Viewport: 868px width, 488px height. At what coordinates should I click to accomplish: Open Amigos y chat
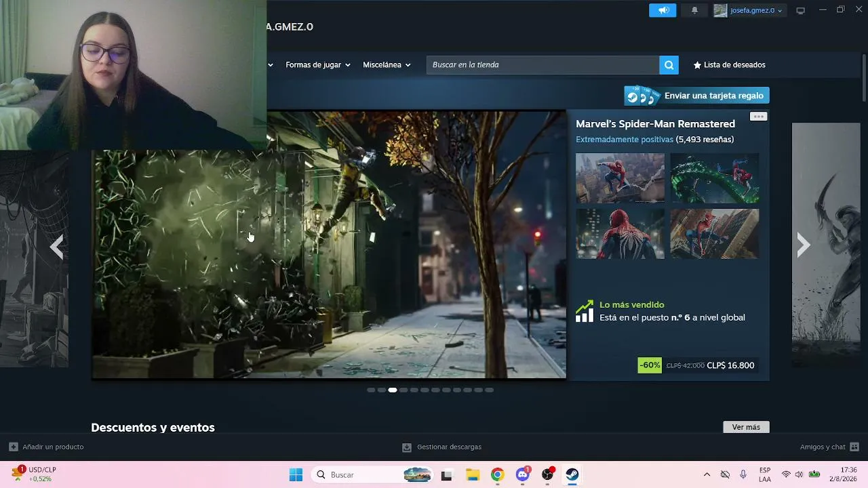pos(829,447)
